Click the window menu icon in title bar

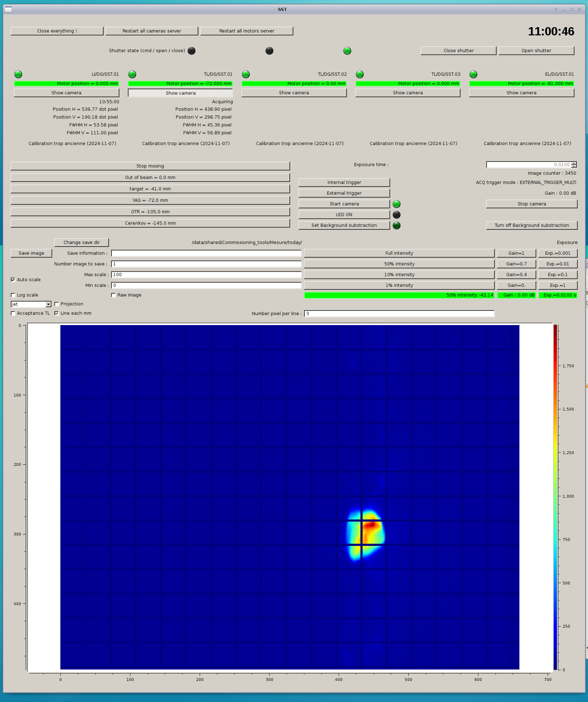(x=8, y=9)
